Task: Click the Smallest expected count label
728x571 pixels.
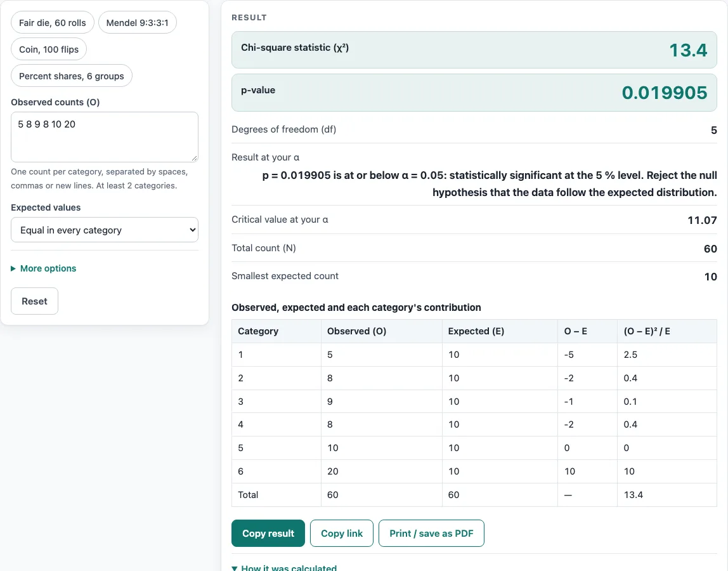Action: (285, 276)
